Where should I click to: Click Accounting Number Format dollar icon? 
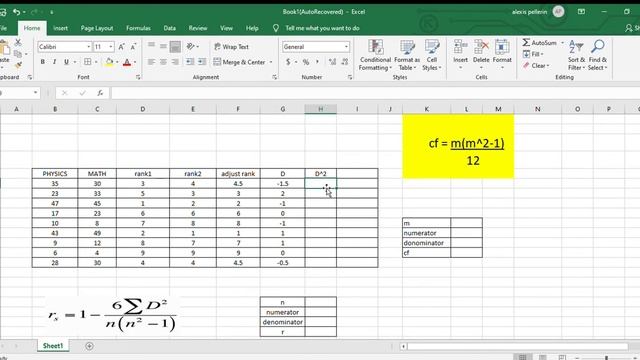point(288,62)
